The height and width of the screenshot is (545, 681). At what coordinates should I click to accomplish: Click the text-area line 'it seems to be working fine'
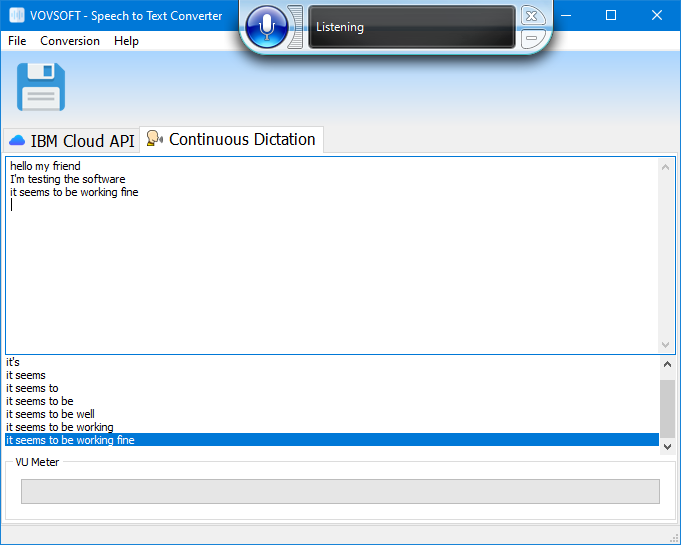coord(74,192)
